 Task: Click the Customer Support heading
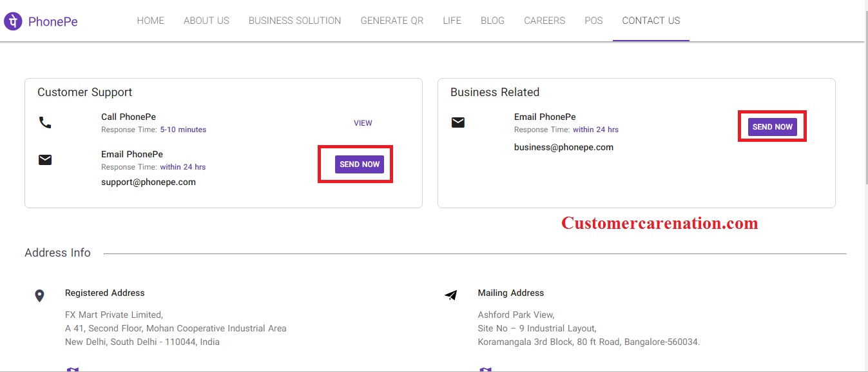(x=84, y=92)
